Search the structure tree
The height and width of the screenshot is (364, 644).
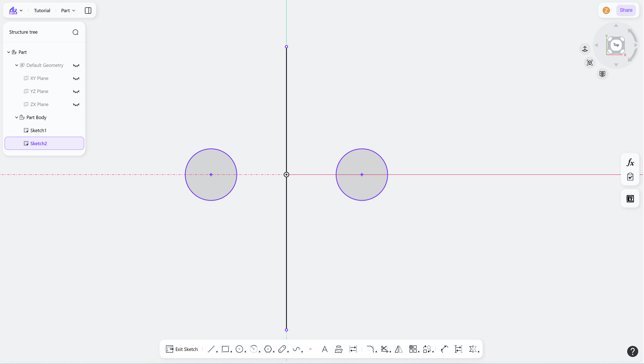pos(75,32)
